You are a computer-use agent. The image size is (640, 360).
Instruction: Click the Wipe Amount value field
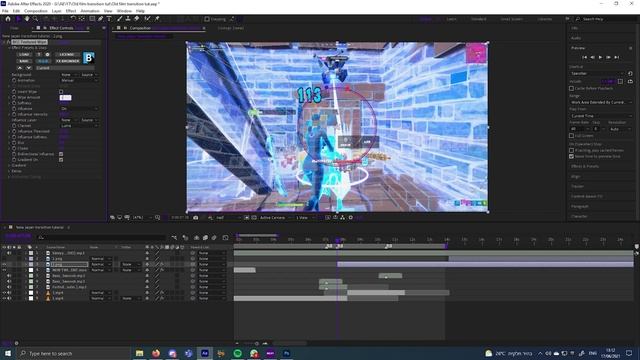[65, 98]
